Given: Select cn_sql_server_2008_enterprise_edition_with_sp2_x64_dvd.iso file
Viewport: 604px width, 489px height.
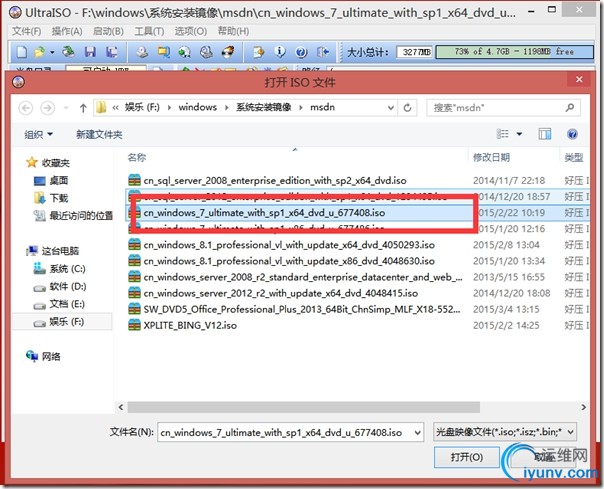Looking at the screenshot, I should pyautogui.click(x=275, y=180).
